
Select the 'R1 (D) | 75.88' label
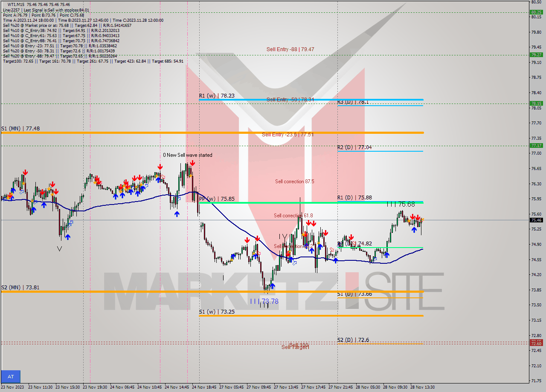(354, 198)
